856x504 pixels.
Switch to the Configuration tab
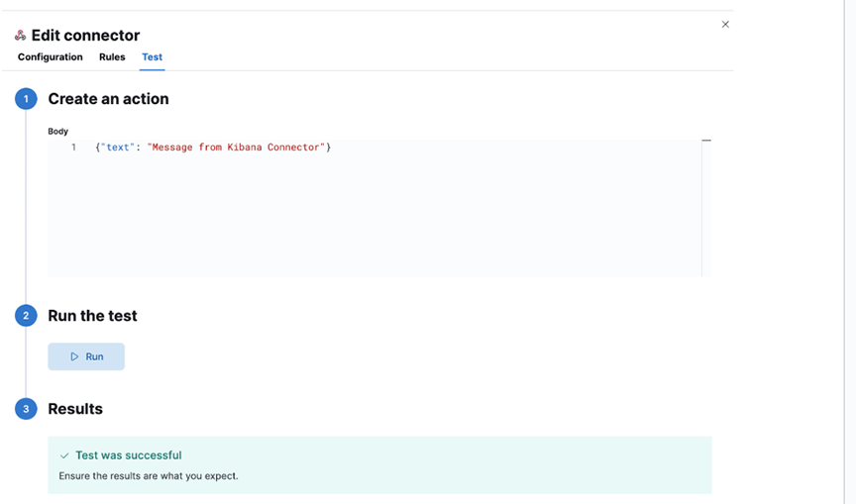click(x=50, y=57)
